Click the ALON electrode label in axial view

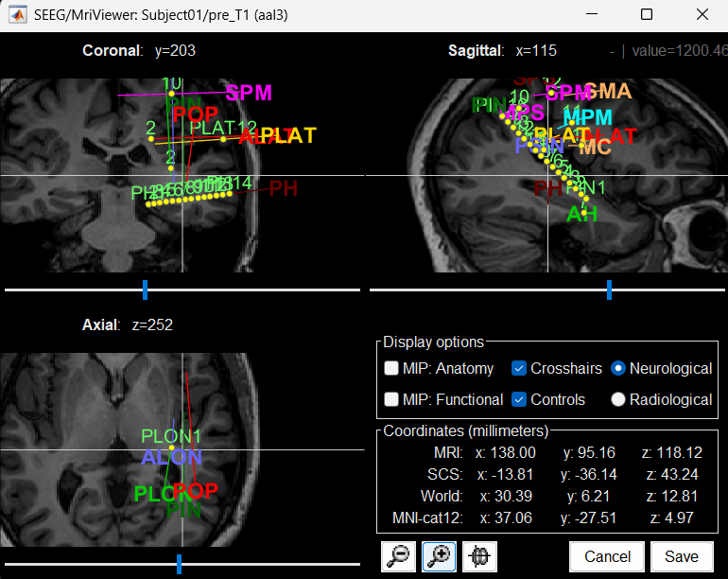point(171,458)
